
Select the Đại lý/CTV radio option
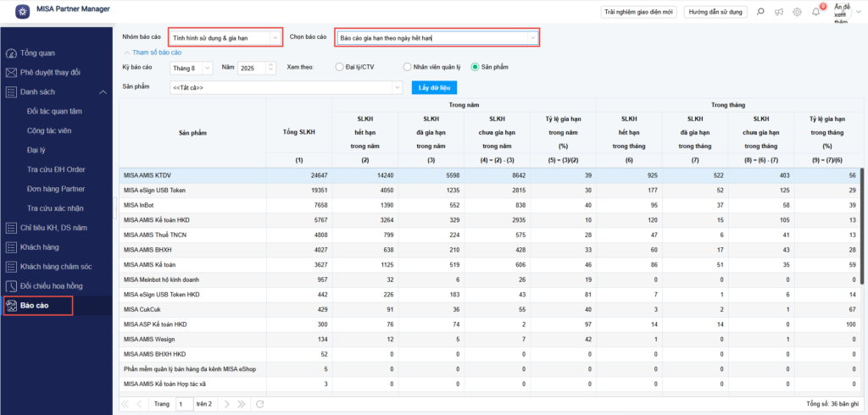340,67
